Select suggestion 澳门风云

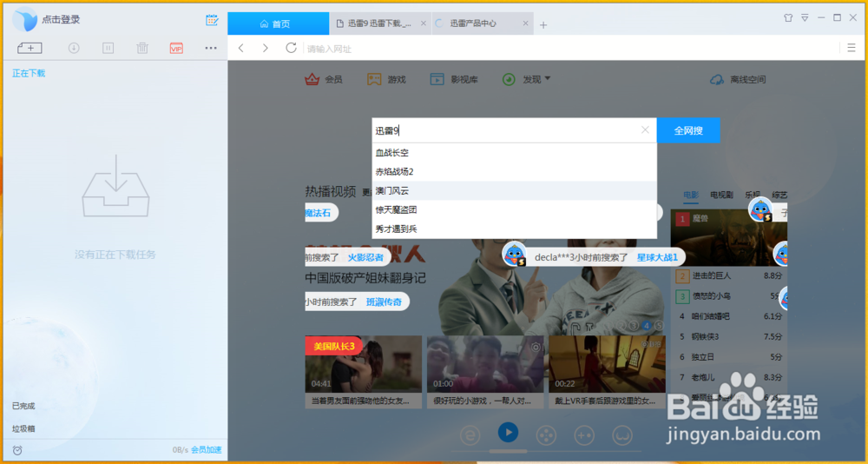[x=514, y=190]
